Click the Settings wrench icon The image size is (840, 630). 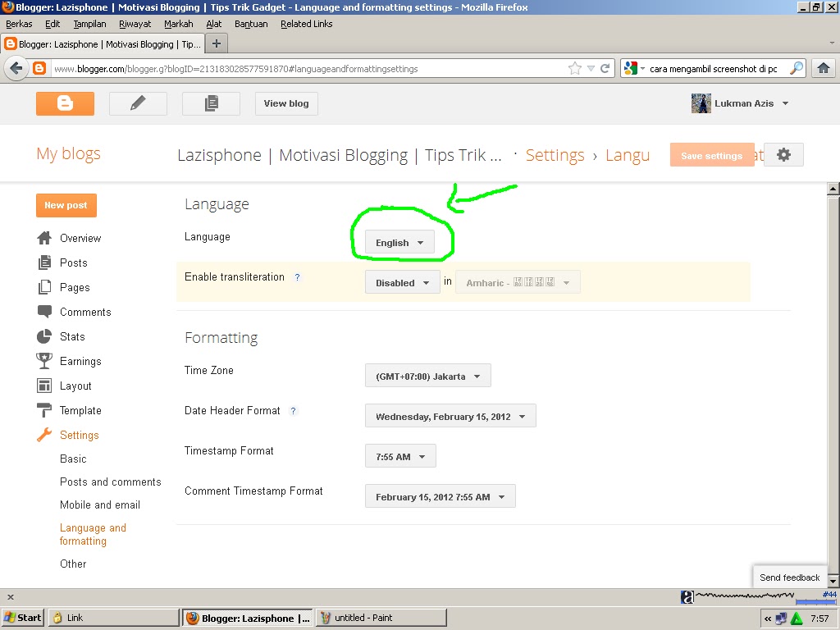point(44,435)
